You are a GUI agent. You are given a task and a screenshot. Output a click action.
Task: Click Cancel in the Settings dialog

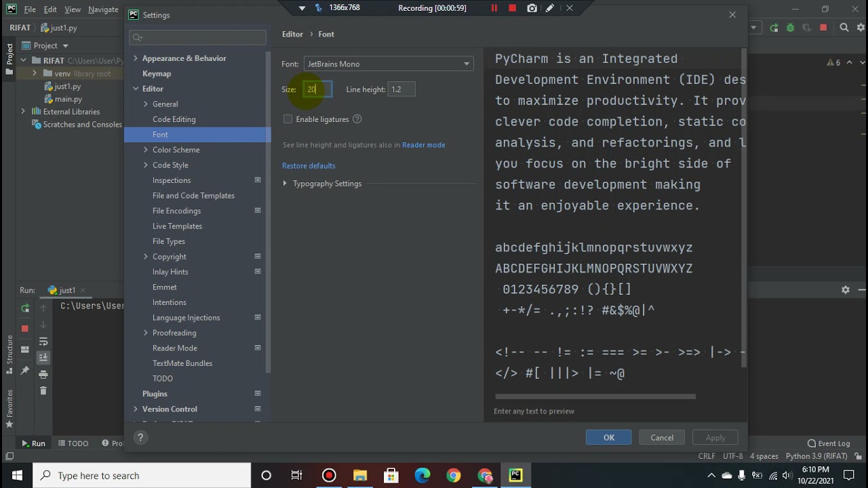tap(662, 438)
